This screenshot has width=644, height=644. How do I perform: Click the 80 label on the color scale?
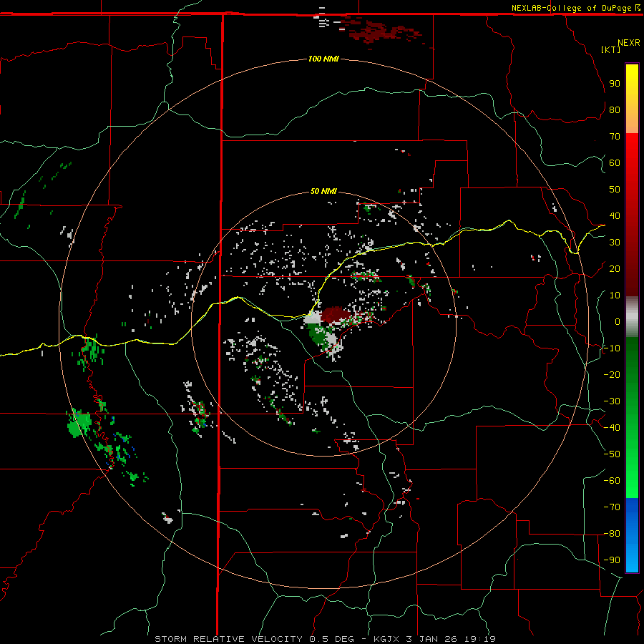pos(615,110)
